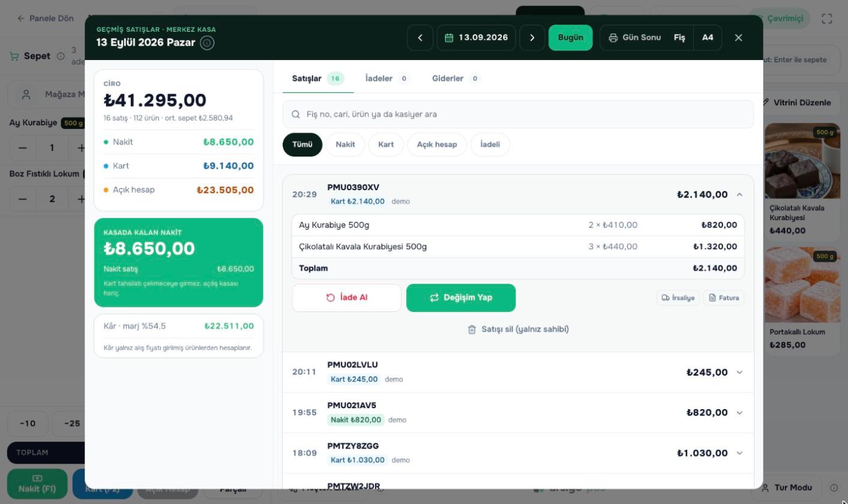
Task: Click Panele Dön back link behind dialog
Action: (x=46, y=19)
